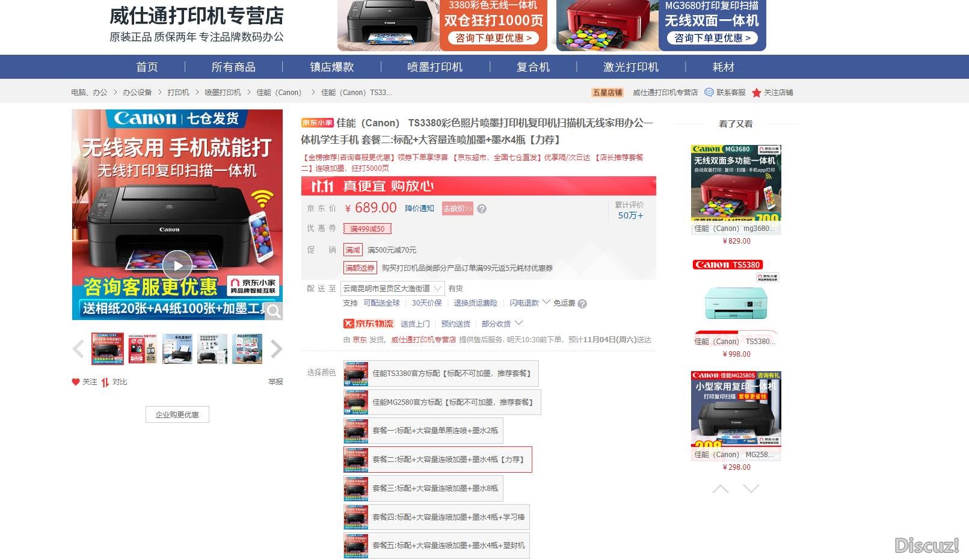Click 咨询下单更优惠 on 3380 banner

click(x=494, y=38)
